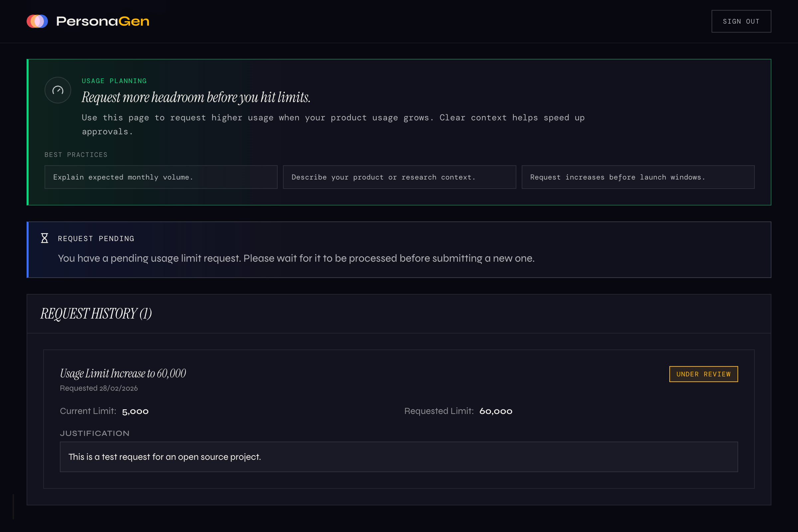Click the Gen part of the PersonaGen wordmark

(x=134, y=21)
